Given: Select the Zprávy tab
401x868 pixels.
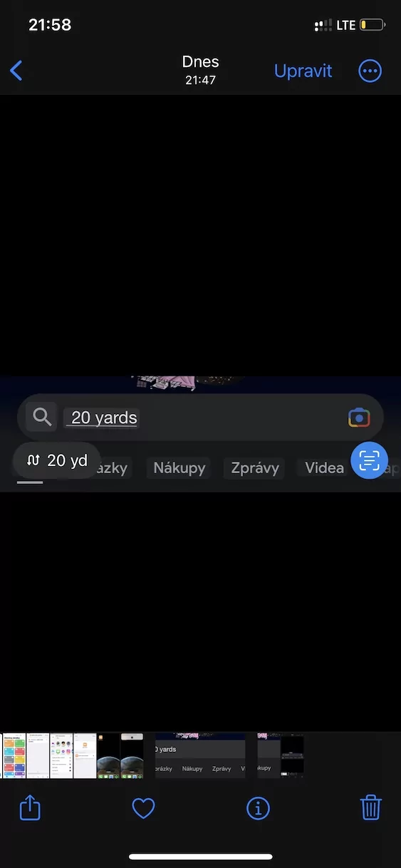Looking at the screenshot, I should point(254,468).
